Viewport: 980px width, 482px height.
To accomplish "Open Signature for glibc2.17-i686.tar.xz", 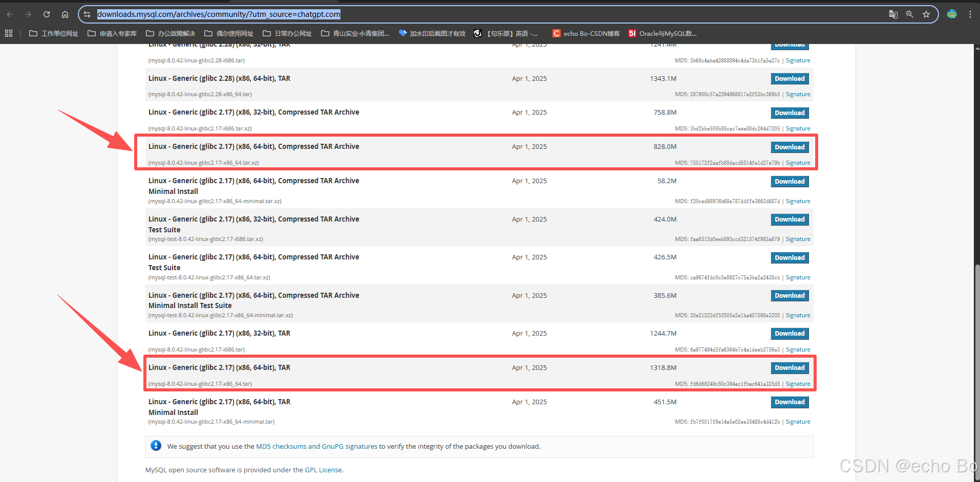I will (798, 128).
